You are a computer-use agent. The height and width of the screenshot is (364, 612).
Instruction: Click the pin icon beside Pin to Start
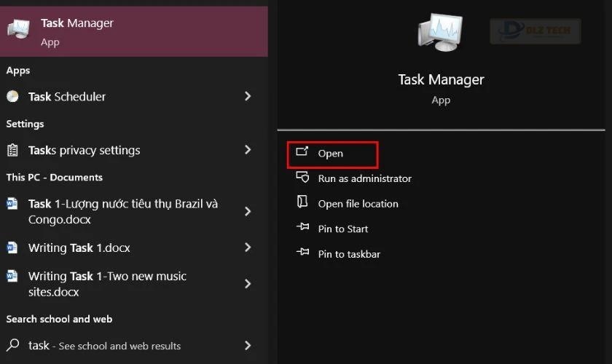tap(302, 226)
